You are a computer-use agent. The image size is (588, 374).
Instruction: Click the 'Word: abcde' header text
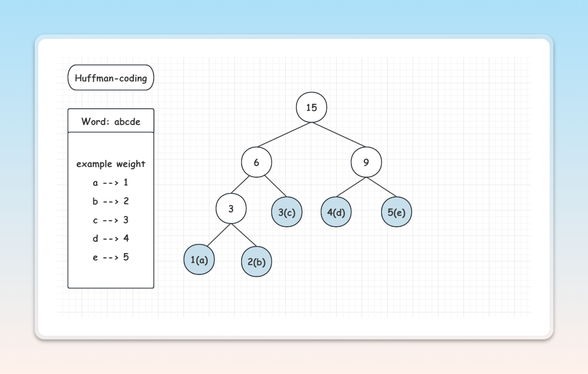pyautogui.click(x=111, y=121)
